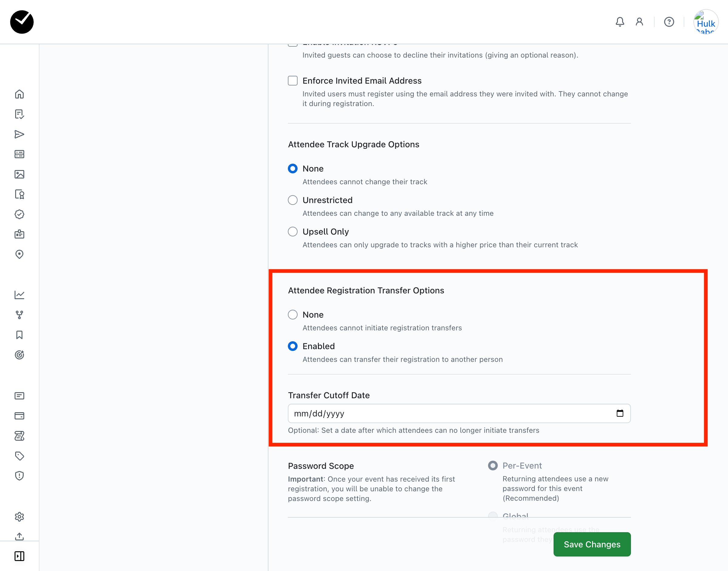The width and height of the screenshot is (728, 571).
Task: Click the bookmark sidebar icon
Action: tap(19, 335)
